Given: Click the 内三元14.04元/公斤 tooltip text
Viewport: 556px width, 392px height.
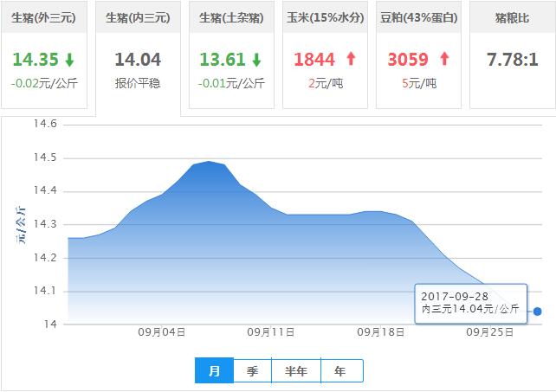Looking at the screenshot, I should tap(470, 309).
